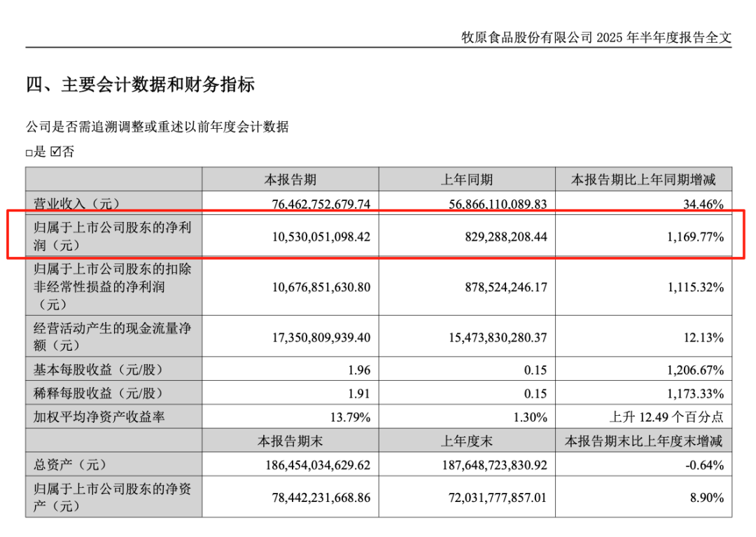Click the '加权平均净资产收益率' row label
Image resolution: width=756 pixels, height=537 pixels.
pos(99,417)
